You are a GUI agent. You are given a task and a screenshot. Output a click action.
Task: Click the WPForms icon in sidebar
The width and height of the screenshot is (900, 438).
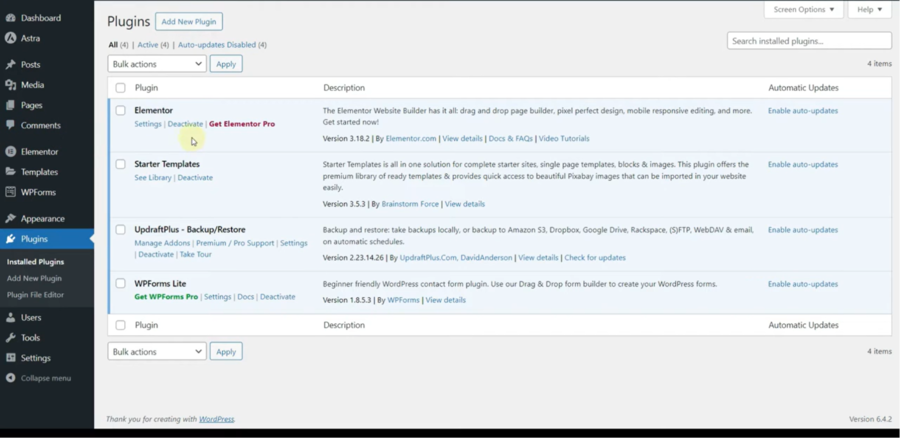10,192
